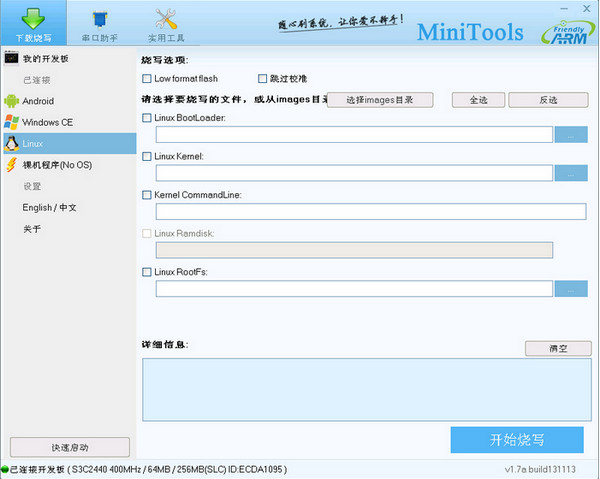Viewport: 600px width, 479px height.
Task: Click the green connection status dot
Action: (x=5, y=469)
